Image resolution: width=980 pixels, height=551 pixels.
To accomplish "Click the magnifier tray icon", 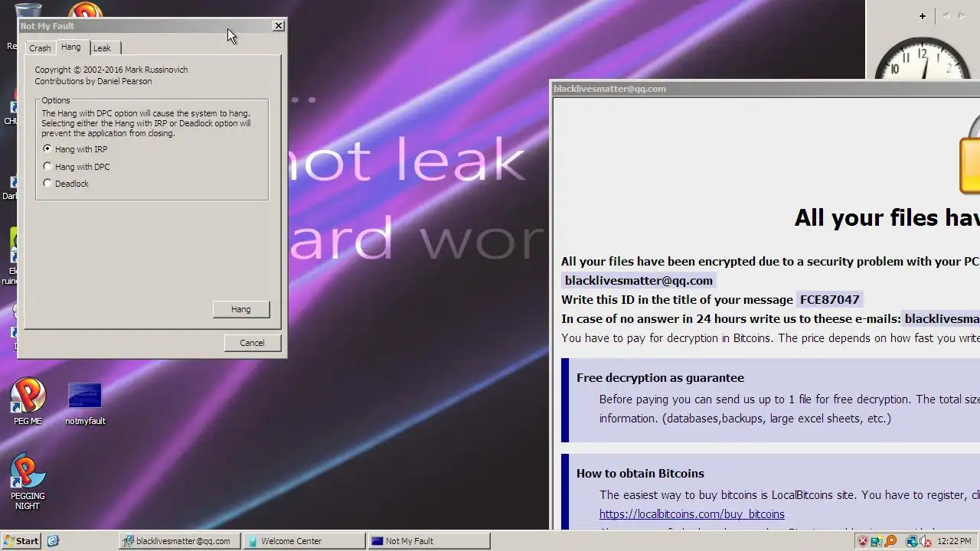I will point(890,541).
